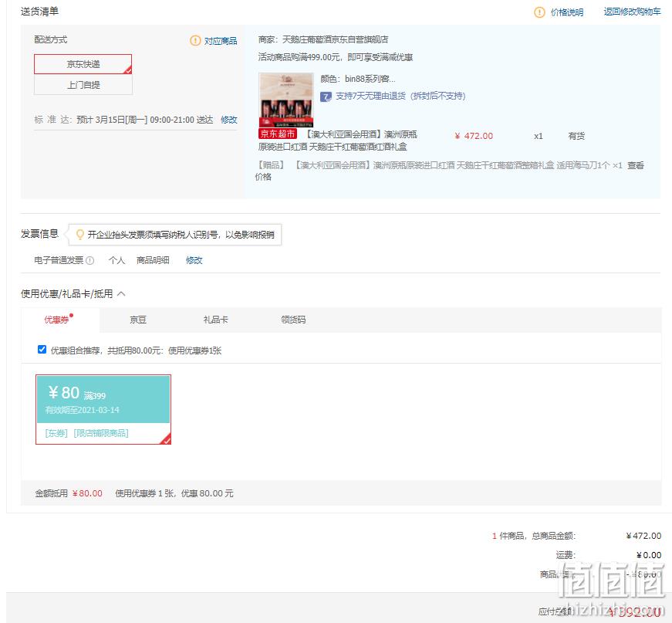This screenshot has height=623, width=672.
Task: Switch to the 京豆 tab
Action: tap(138, 320)
